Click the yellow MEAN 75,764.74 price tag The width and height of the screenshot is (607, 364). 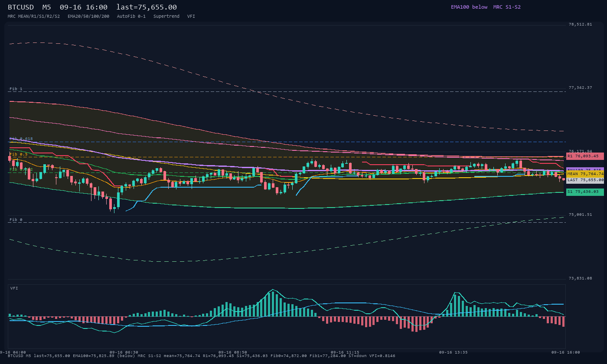(585, 174)
